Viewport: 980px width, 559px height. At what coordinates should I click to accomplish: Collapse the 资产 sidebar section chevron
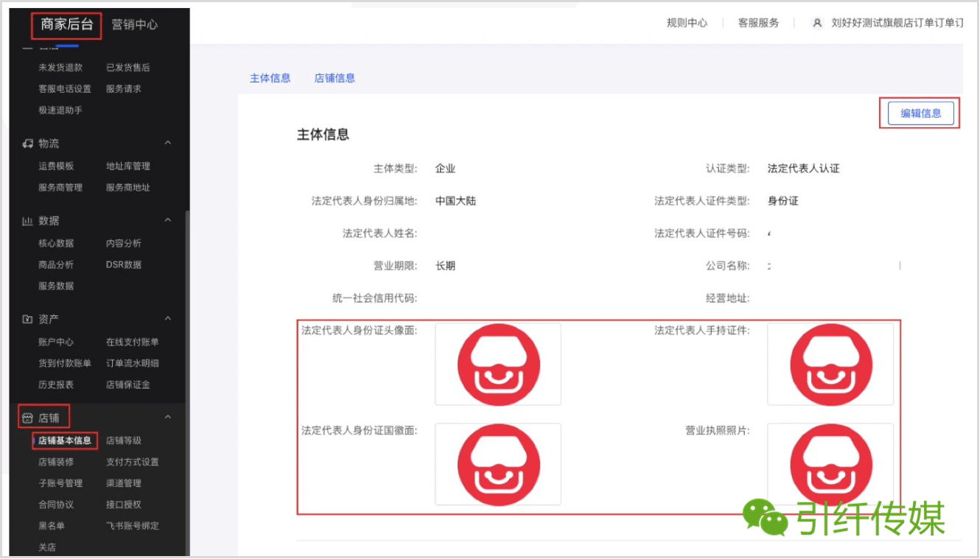point(167,318)
